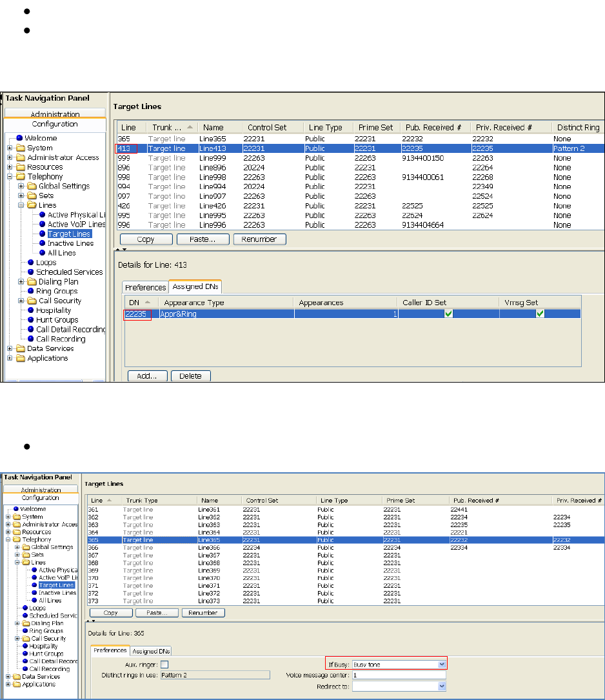The image size is (605, 700).
Task: Sort top table by Control Set column header
Action: pos(267,128)
